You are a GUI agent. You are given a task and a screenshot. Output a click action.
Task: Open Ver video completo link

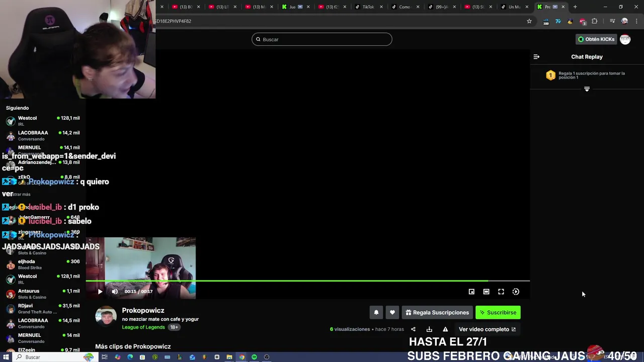[487, 329]
